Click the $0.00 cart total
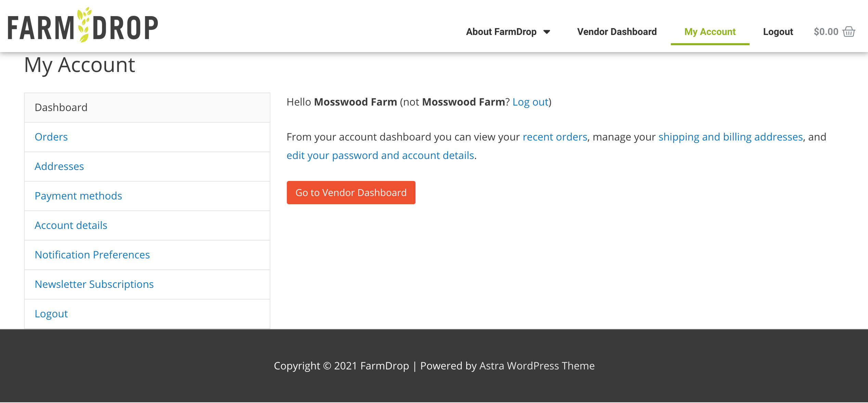 pos(826,32)
